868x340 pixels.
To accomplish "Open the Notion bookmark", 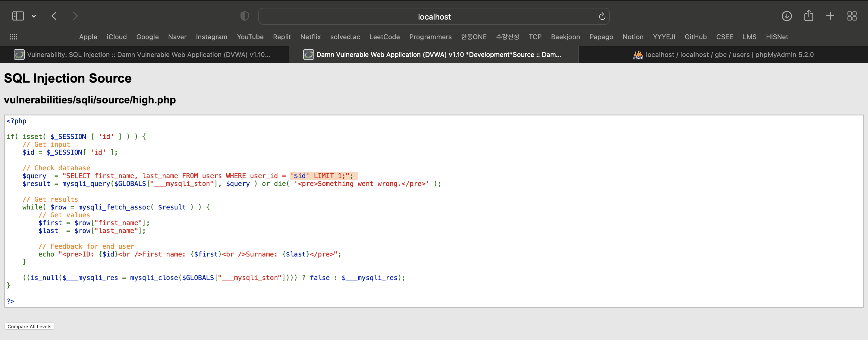I will click(633, 37).
